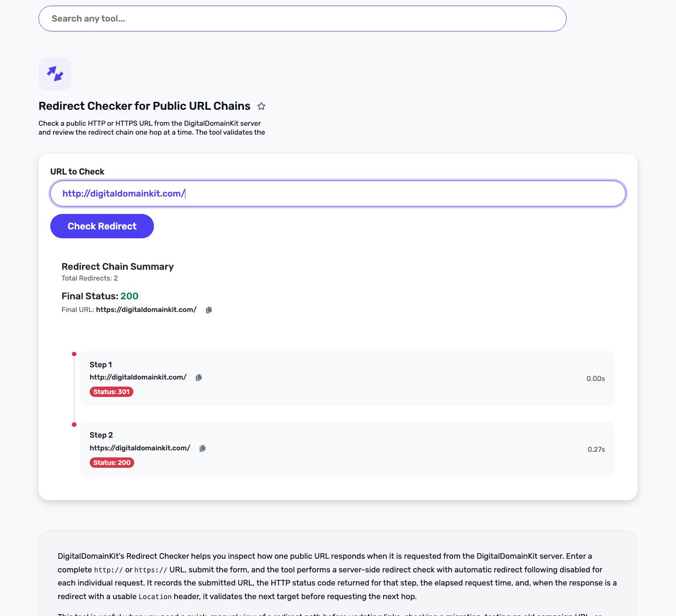Screen dimensions: 676x616
Task: Click the Step 2 https://digitaldomainkit.com/ URL
Action: click(140, 448)
